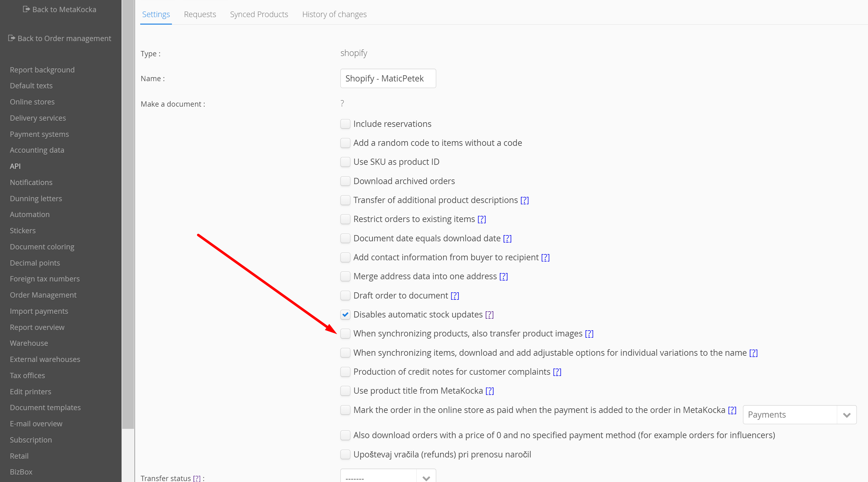Open Online stores in sidebar
The image size is (868, 482).
(32, 102)
